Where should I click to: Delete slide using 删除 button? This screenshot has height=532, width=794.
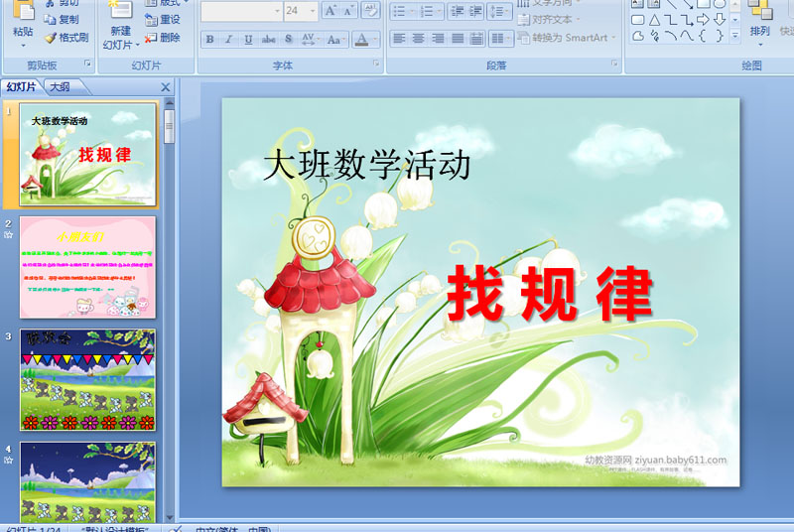163,37
